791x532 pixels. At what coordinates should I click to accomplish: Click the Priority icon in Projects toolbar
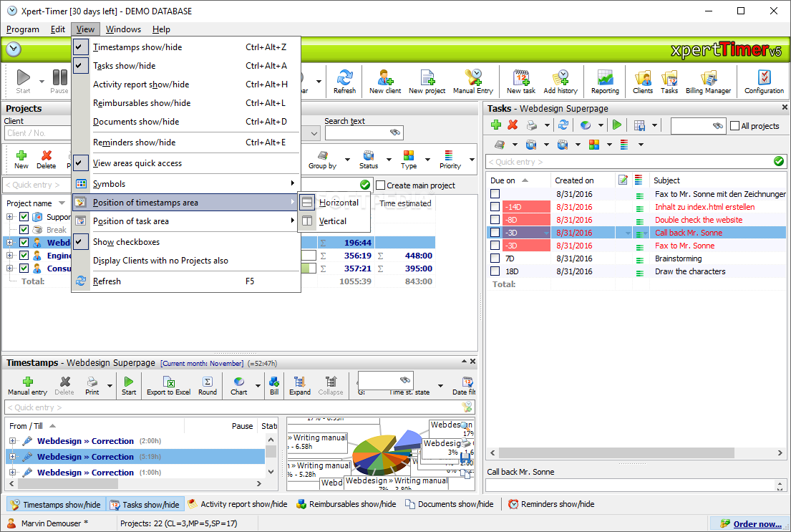[450, 160]
